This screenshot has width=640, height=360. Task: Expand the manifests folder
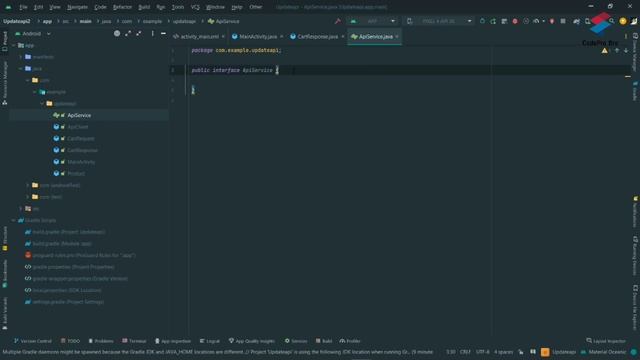click(21, 57)
